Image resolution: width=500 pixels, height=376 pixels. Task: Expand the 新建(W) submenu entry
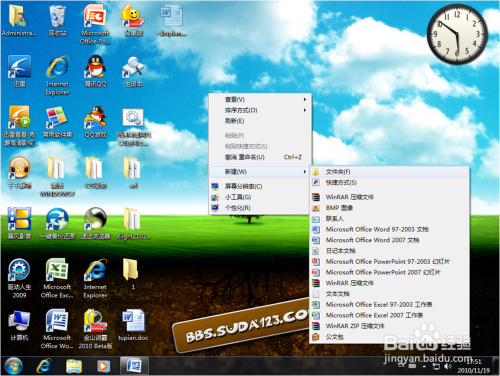pyautogui.click(x=260, y=172)
